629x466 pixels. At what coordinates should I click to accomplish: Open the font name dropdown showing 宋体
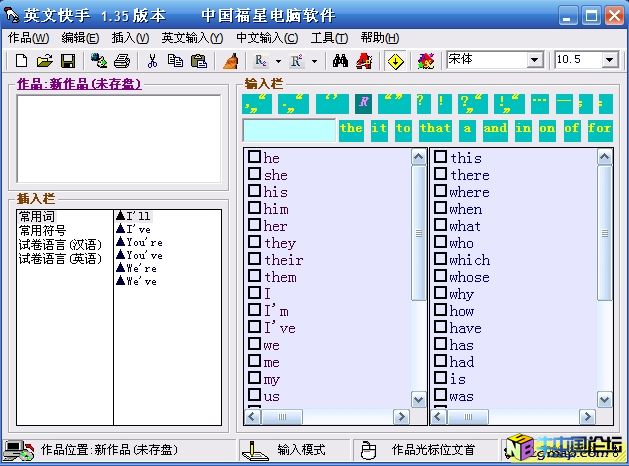point(534,60)
